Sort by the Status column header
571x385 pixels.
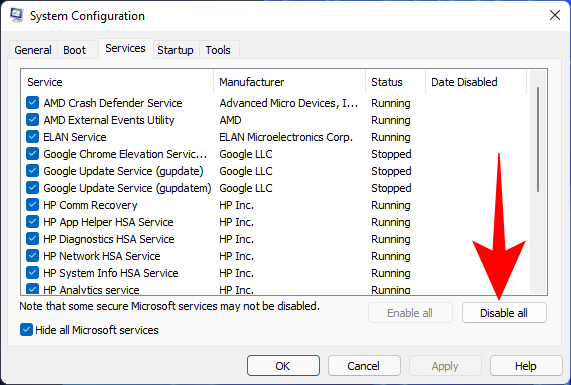pyautogui.click(x=396, y=82)
